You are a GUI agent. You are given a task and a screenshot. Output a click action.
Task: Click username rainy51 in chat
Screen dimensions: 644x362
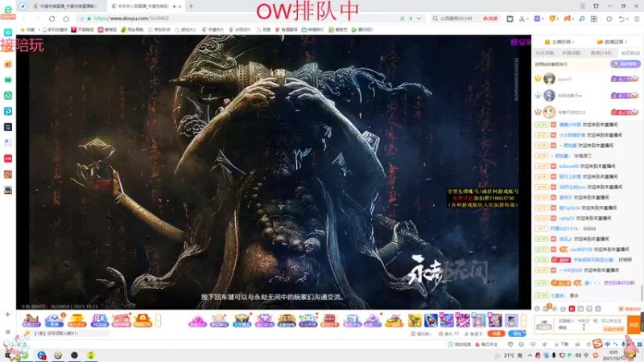[x=567, y=218]
